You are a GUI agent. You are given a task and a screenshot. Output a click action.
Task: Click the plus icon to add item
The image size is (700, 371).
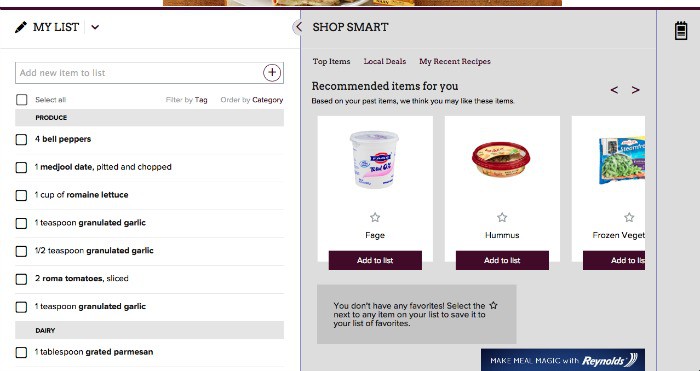point(272,73)
